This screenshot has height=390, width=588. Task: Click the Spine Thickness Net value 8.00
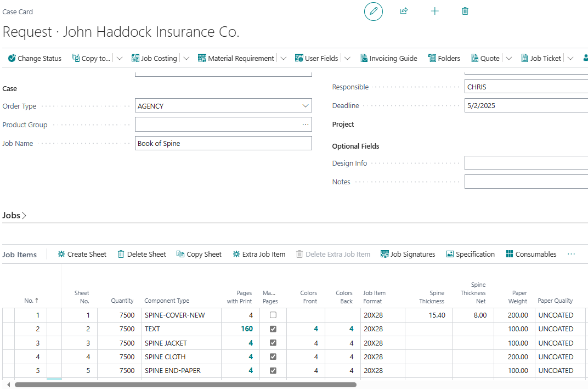(480, 315)
